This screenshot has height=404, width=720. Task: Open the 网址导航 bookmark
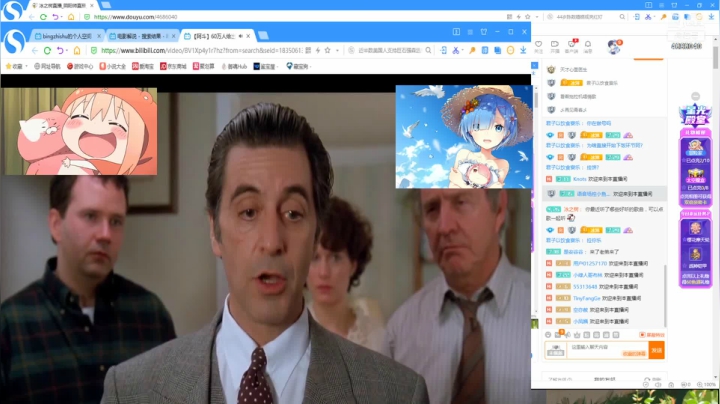(47, 67)
